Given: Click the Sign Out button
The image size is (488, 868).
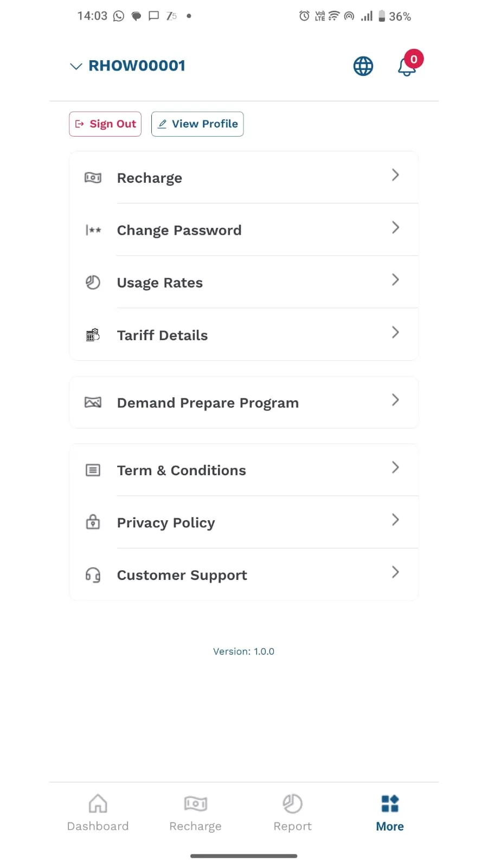Looking at the screenshot, I should pyautogui.click(x=105, y=124).
